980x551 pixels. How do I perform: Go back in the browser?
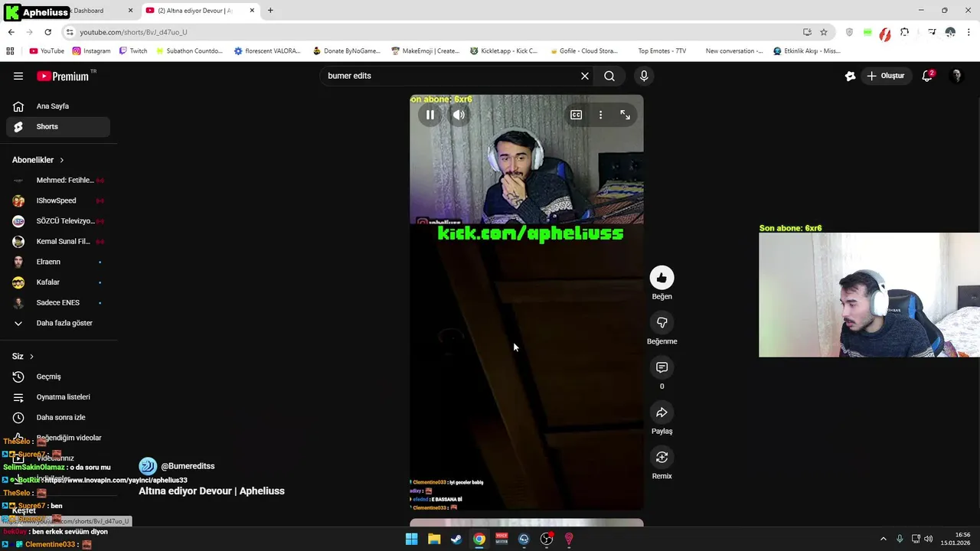[11, 32]
